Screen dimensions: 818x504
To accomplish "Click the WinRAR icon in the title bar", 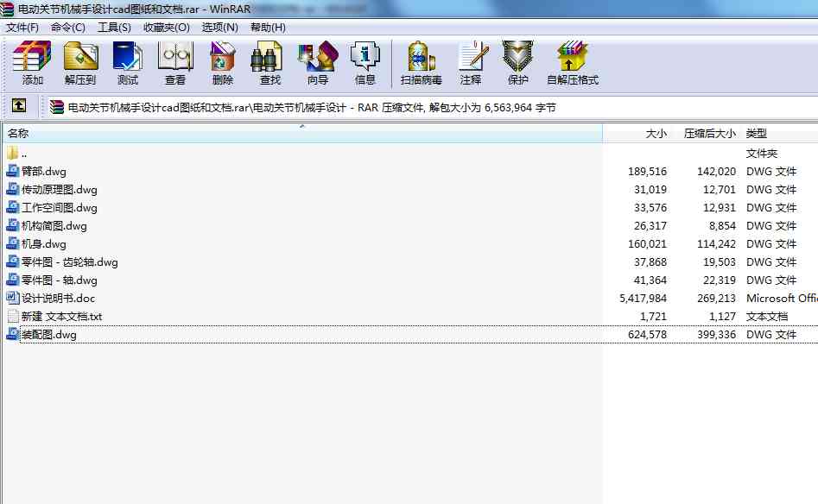I will pos(6,9).
